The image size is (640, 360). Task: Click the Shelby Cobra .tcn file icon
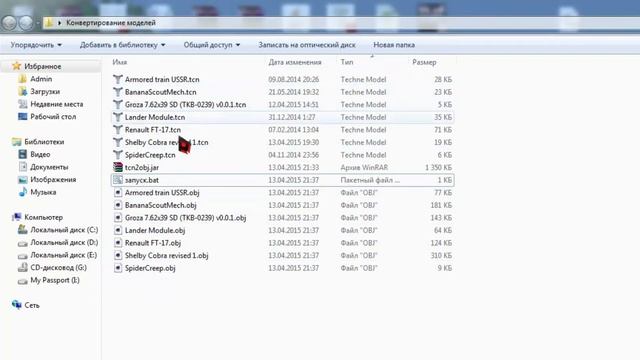[118, 142]
